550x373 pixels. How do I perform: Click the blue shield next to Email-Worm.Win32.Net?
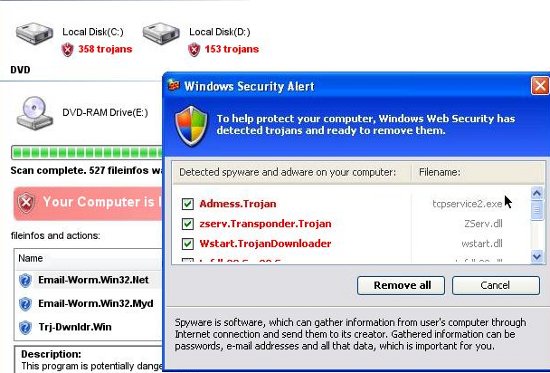(25, 280)
